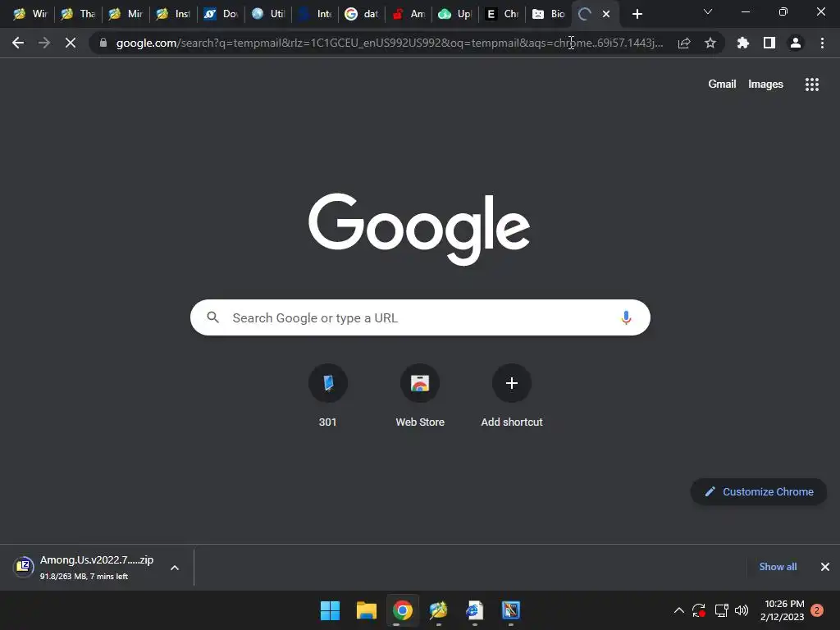Open the last pinned taskbar app
The width and height of the screenshot is (840, 630).
click(x=511, y=610)
